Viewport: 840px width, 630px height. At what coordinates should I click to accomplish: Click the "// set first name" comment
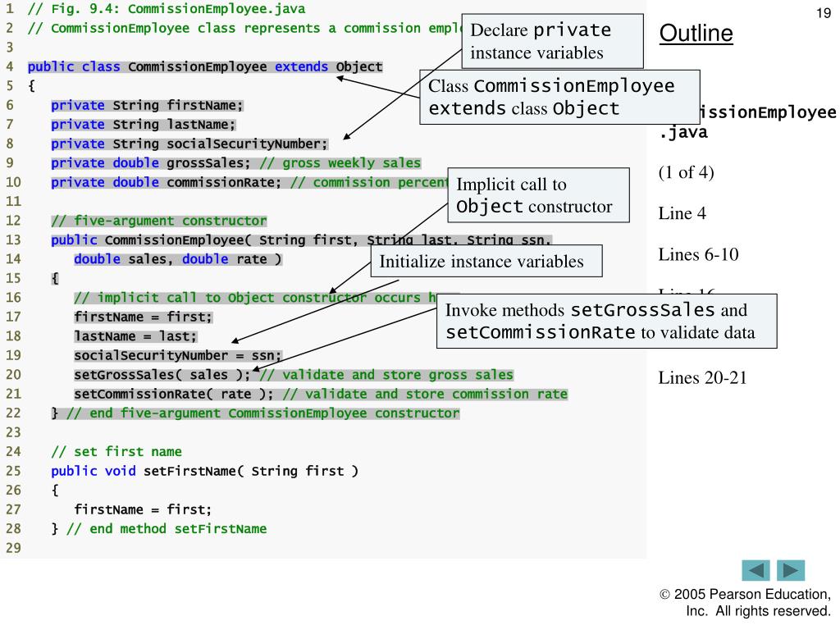(x=116, y=452)
